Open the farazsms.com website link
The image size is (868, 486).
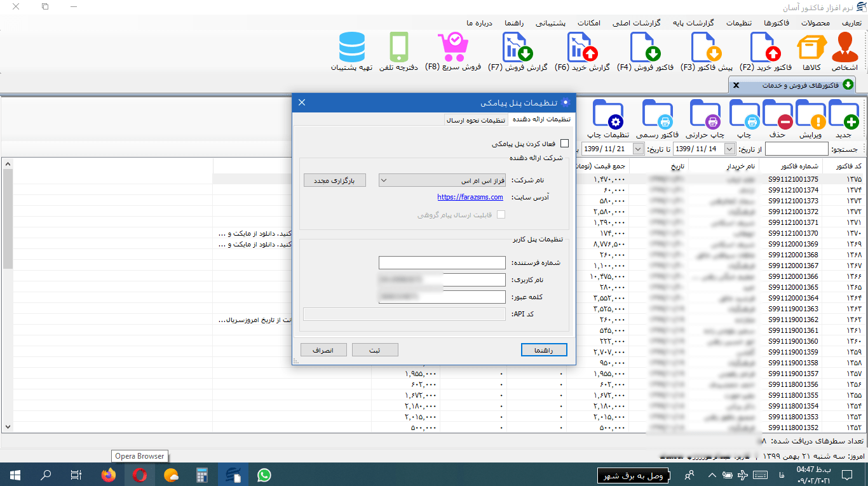tap(470, 198)
